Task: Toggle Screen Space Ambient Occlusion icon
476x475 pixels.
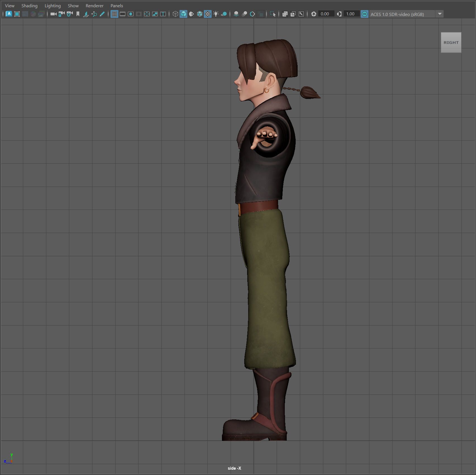Action: click(236, 14)
